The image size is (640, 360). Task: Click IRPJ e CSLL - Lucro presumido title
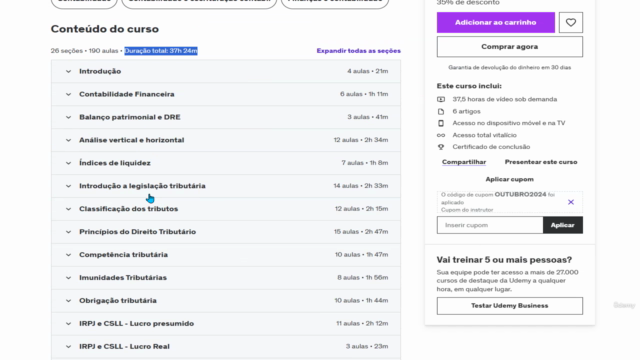pyautogui.click(x=136, y=323)
